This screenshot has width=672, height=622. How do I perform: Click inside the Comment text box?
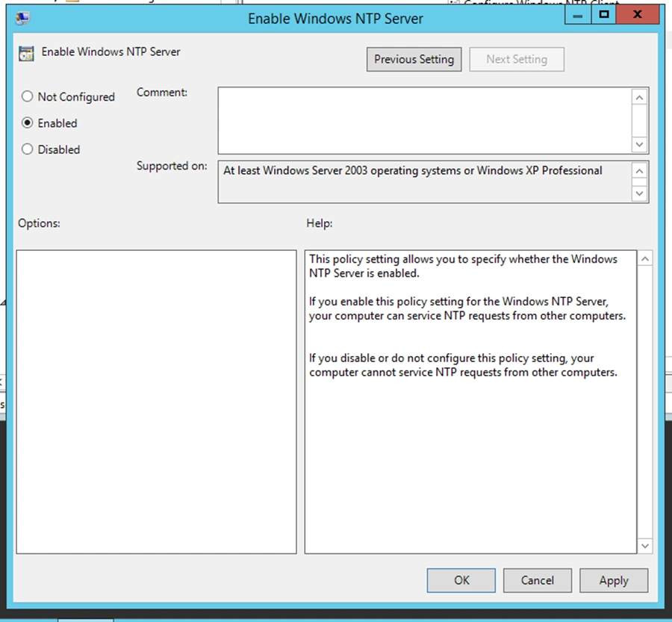424,120
